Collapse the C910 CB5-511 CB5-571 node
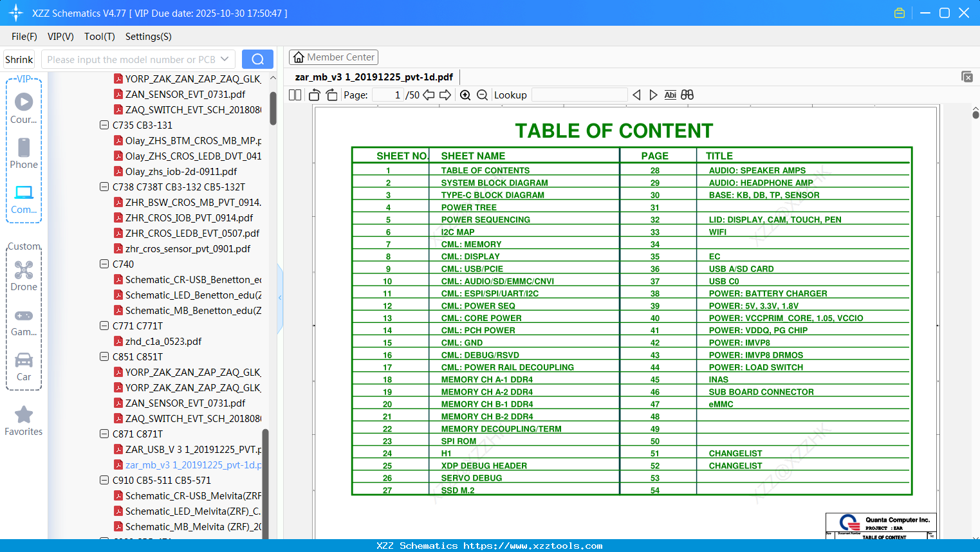The height and width of the screenshot is (552, 980). (104, 480)
